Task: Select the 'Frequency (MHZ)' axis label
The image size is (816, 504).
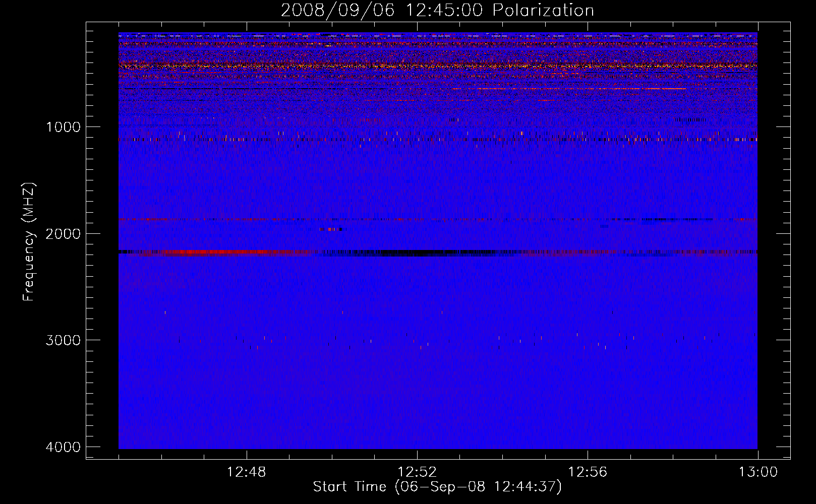Action: coord(29,242)
